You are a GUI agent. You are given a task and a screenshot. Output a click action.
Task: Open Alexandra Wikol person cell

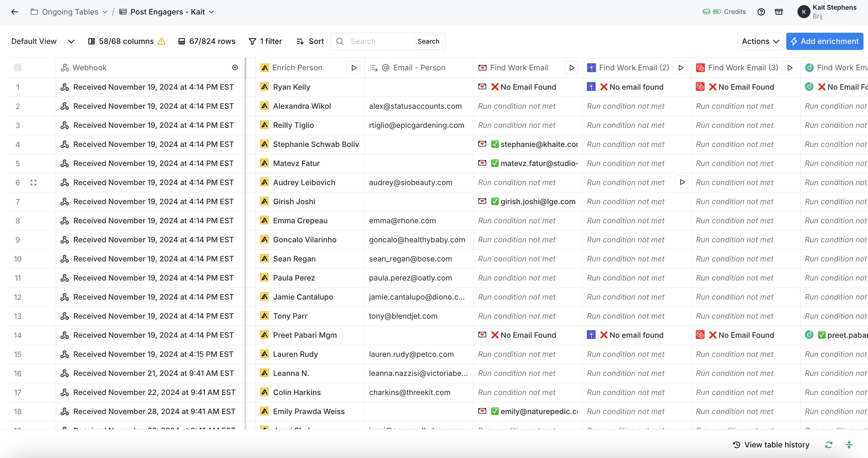tap(310, 106)
